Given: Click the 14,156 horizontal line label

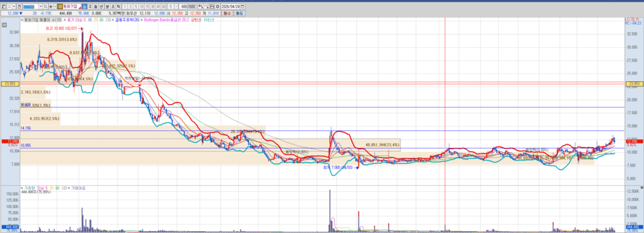Looking at the screenshot, I should (26, 128).
